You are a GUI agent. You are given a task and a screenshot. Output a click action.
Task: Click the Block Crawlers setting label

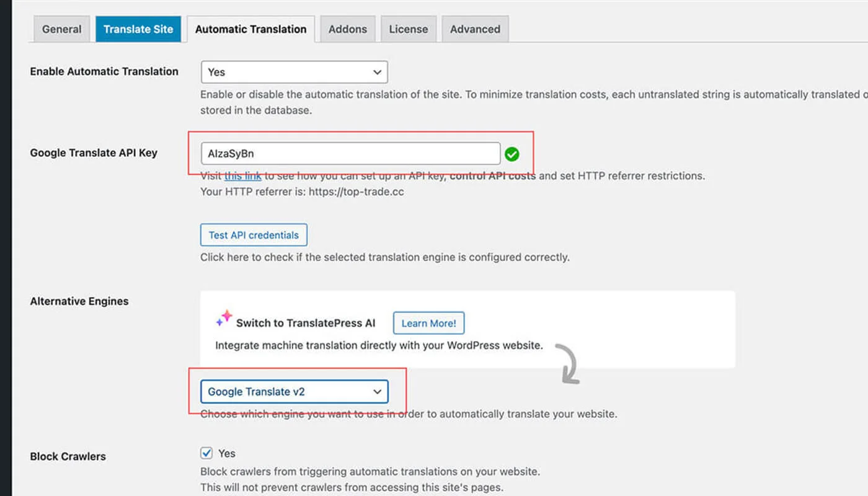pos(68,456)
